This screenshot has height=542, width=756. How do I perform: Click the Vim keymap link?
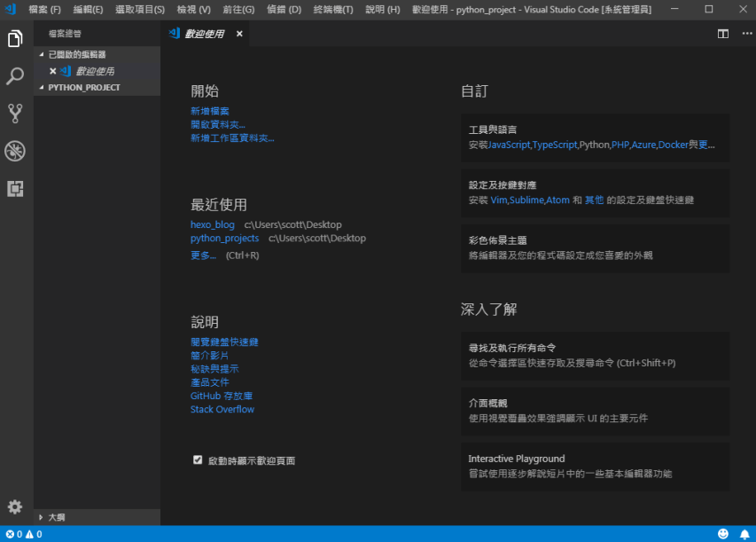tap(499, 200)
